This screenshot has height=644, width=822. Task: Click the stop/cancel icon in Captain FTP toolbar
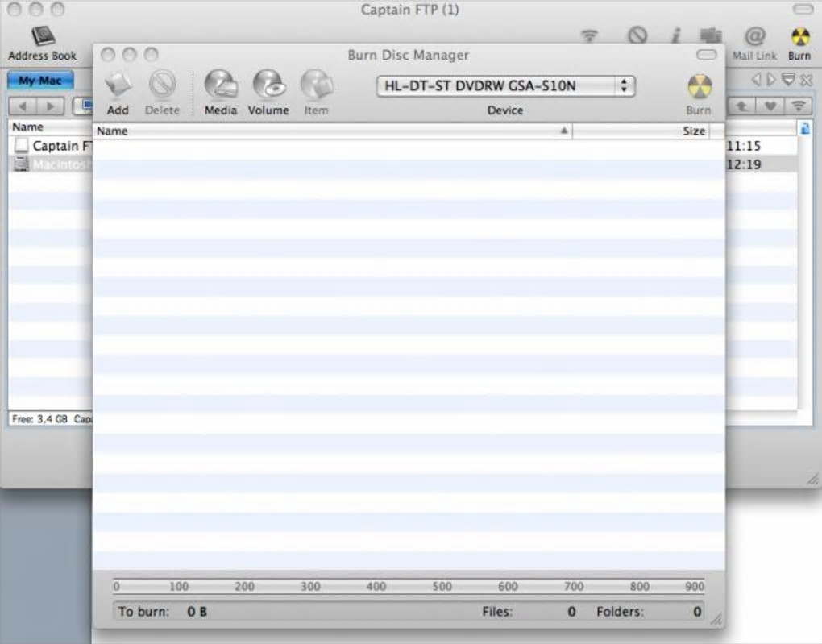click(637, 35)
